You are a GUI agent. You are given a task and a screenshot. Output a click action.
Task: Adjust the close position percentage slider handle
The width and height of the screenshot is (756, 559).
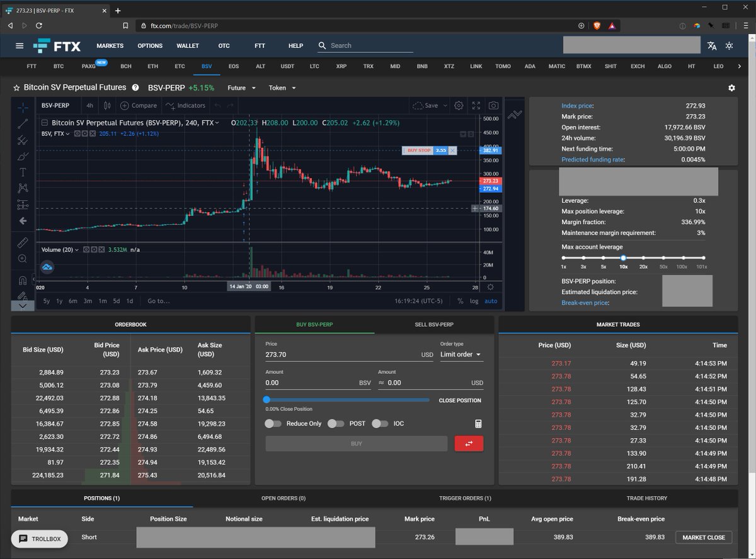266,400
